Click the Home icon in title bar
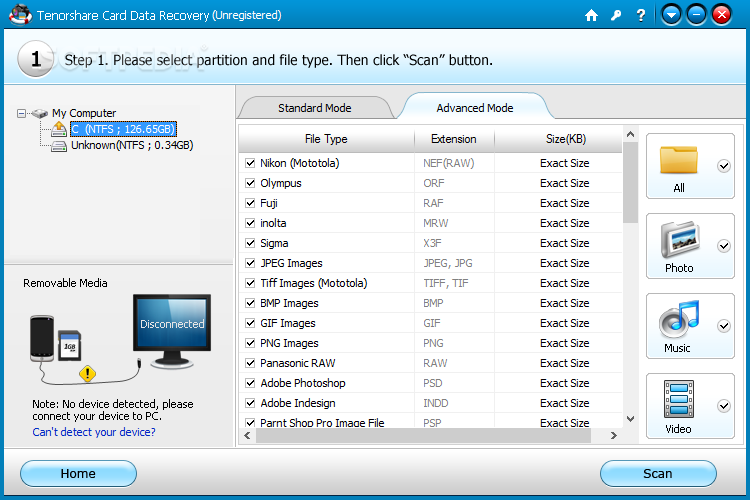750x500 pixels. click(x=591, y=15)
